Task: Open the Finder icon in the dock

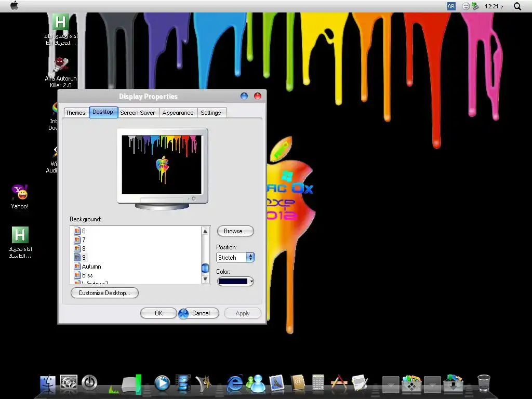Action: click(x=48, y=384)
